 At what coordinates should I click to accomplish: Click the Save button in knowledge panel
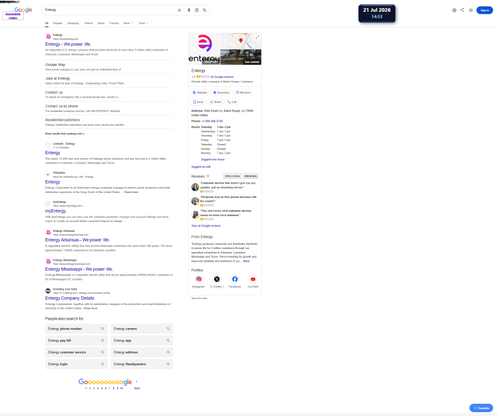pos(198,102)
